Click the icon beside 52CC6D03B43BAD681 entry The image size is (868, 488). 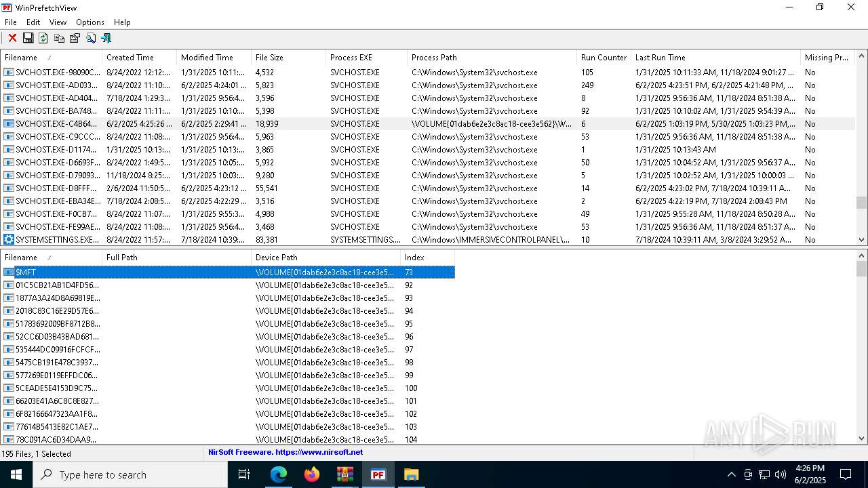(x=9, y=337)
